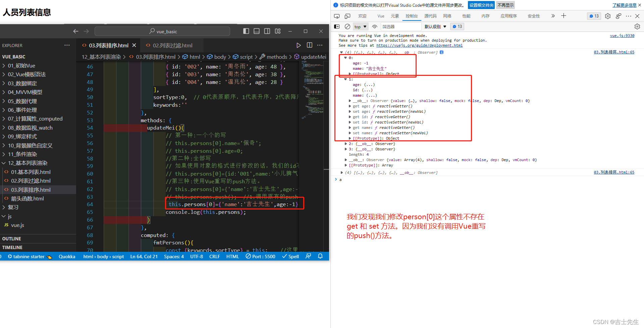Expand array item 3 Observer entry

(345, 149)
